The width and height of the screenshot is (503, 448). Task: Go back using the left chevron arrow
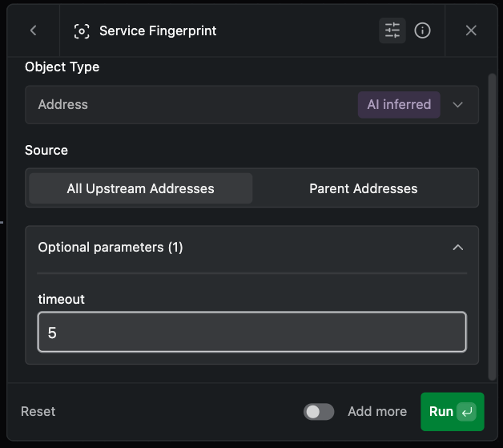click(33, 30)
